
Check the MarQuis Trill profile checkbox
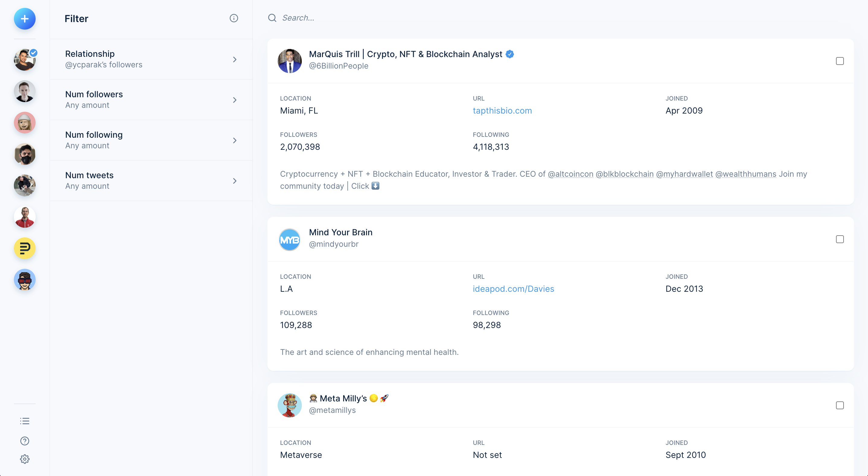839,61
